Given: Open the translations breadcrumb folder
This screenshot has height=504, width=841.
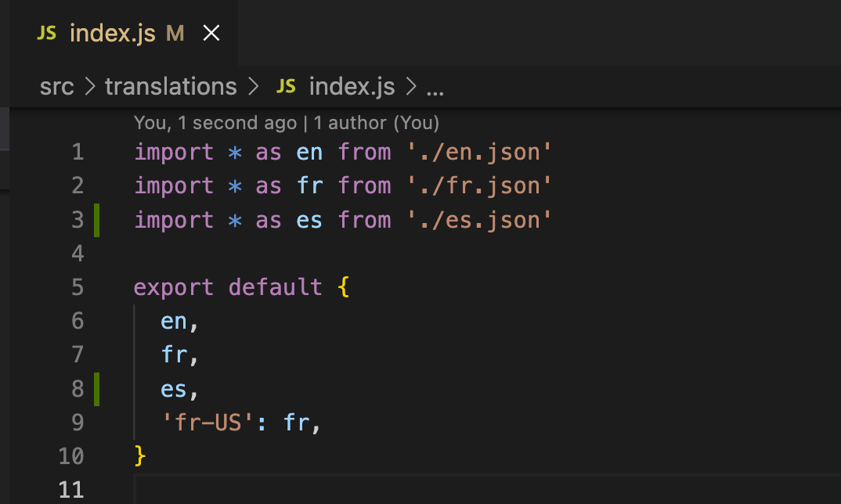Looking at the screenshot, I should click(171, 87).
